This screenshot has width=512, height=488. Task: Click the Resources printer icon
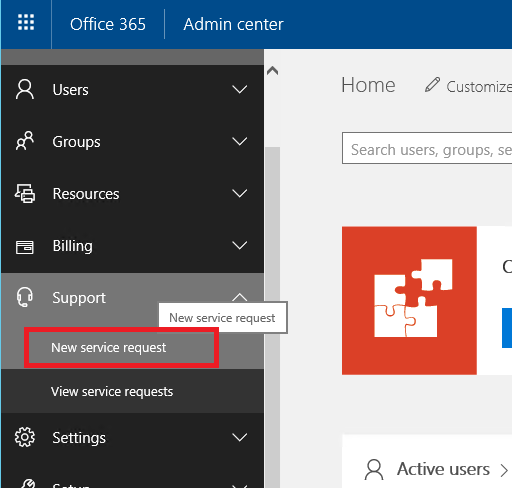coord(25,193)
